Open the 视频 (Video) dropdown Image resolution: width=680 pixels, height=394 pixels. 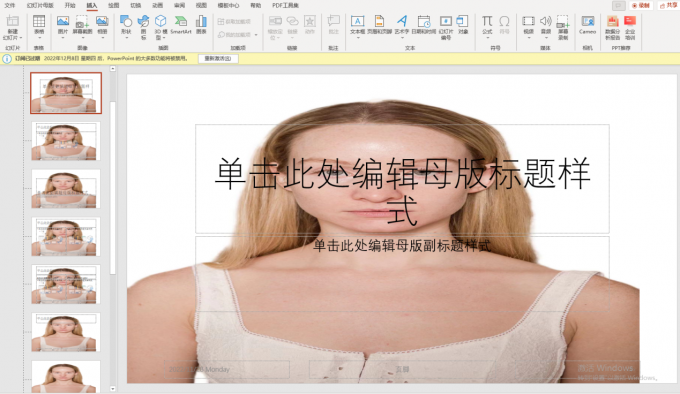(528, 38)
